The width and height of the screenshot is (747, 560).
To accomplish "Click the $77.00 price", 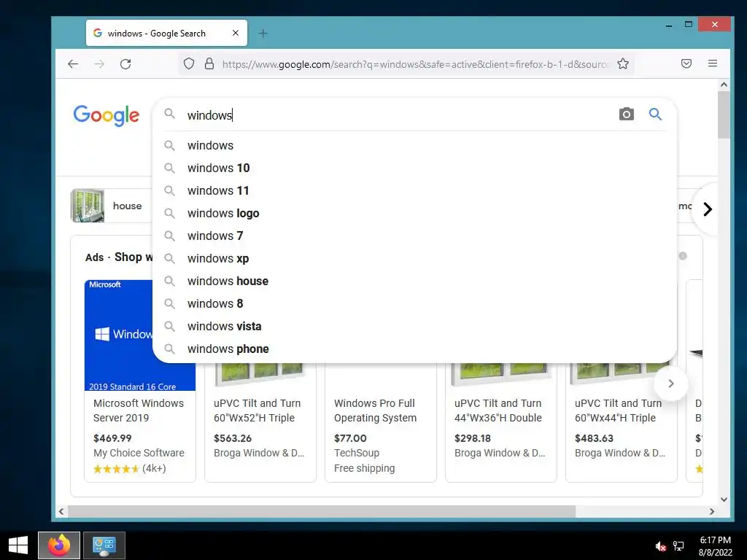I will (x=350, y=438).
